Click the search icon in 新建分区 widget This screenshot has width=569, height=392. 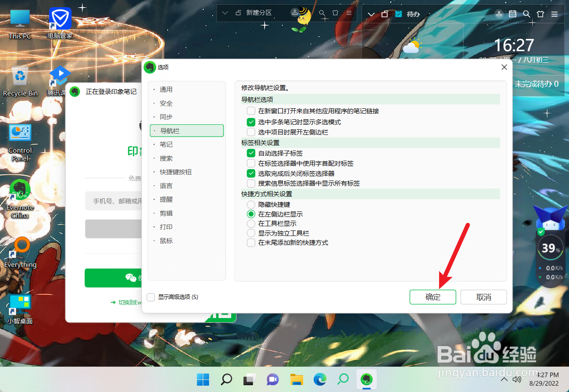pos(322,13)
